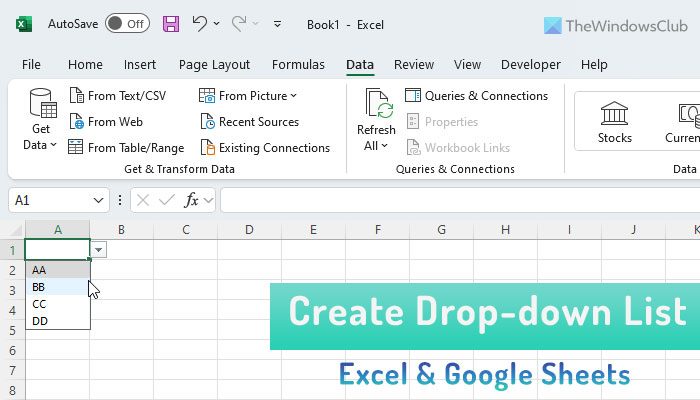Expand the Name Box dropdown arrow
The width and height of the screenshot is (700, 400).
[99, 200]
